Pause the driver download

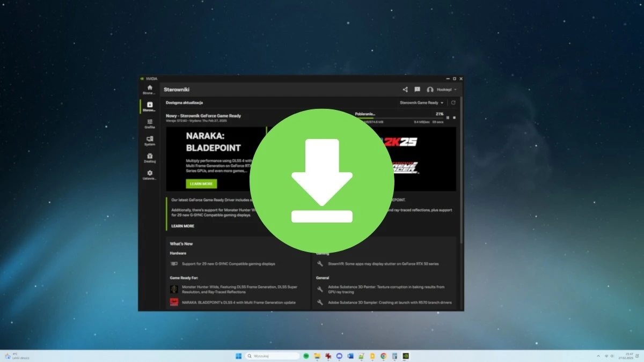tap(448, 117)
